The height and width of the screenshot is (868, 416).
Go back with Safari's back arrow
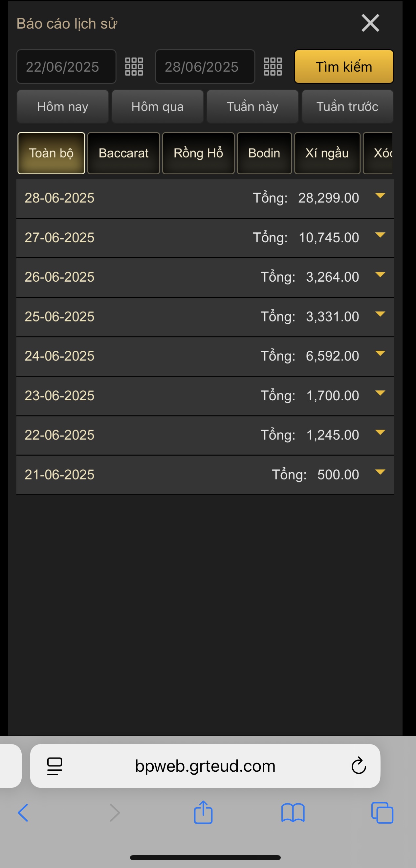[x=23, y=813]
